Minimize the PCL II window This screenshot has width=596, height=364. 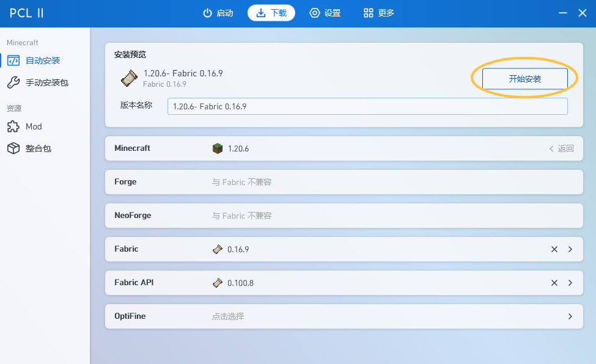[x=563, y=13]
